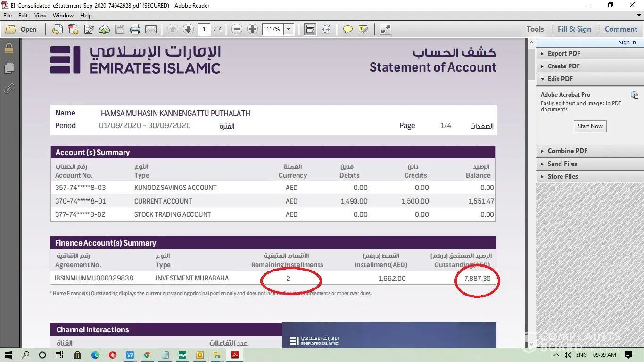
Task: Open the zoom level dropdown
Action: tap(289, 29)
